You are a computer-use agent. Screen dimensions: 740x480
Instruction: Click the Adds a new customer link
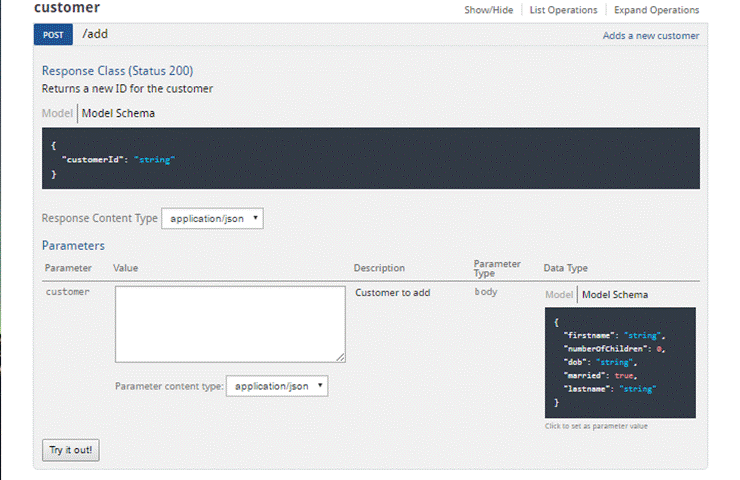650,36
